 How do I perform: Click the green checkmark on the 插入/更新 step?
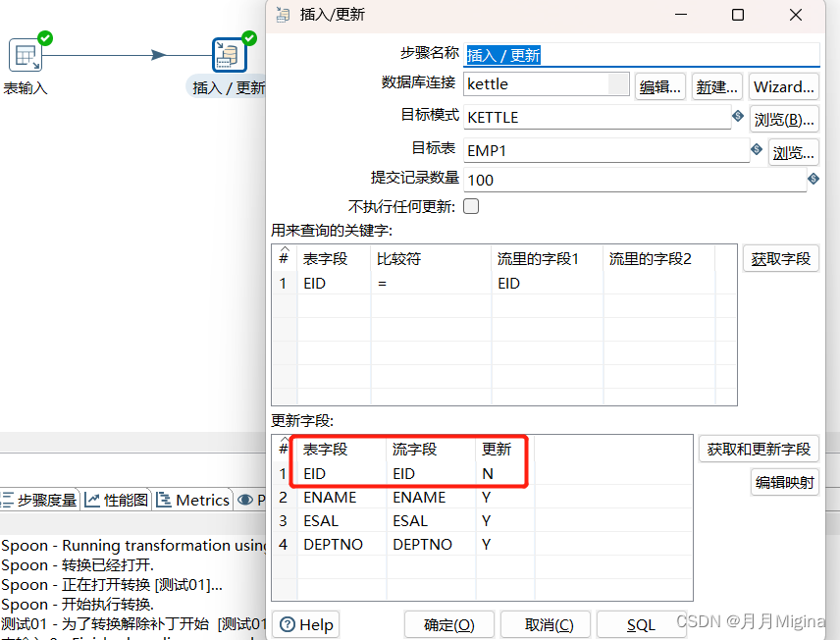pos(247,37)
